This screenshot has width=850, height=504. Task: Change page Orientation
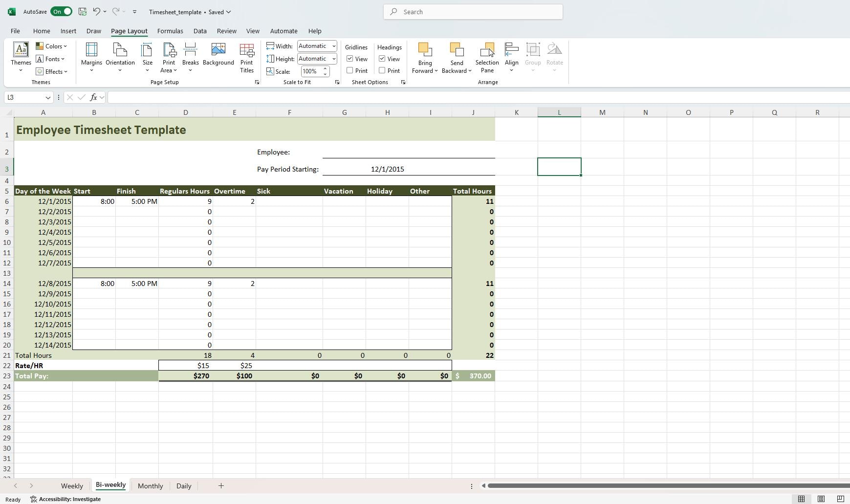pos(120,58)
